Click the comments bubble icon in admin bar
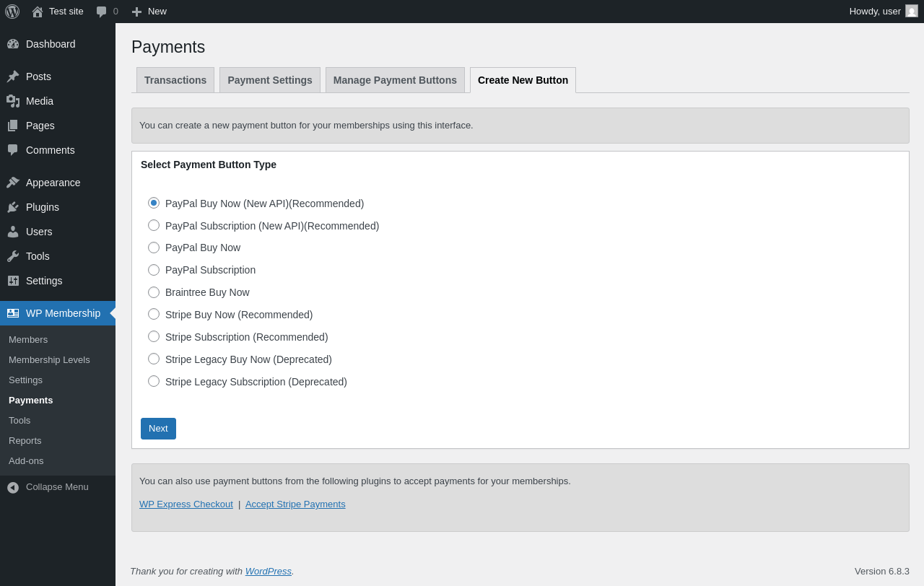Image resolution: width=924 pixels, height=586 pixels. point(102,12)
